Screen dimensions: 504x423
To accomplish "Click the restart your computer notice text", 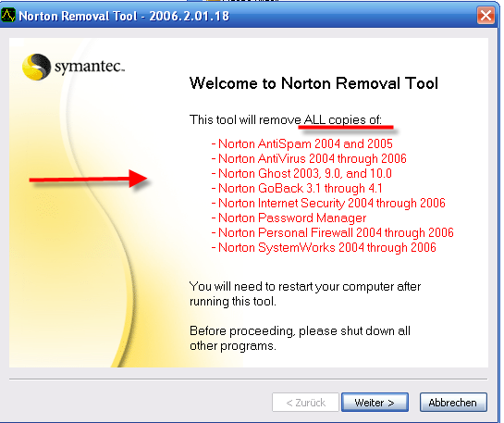I will (x=305, y=293).
